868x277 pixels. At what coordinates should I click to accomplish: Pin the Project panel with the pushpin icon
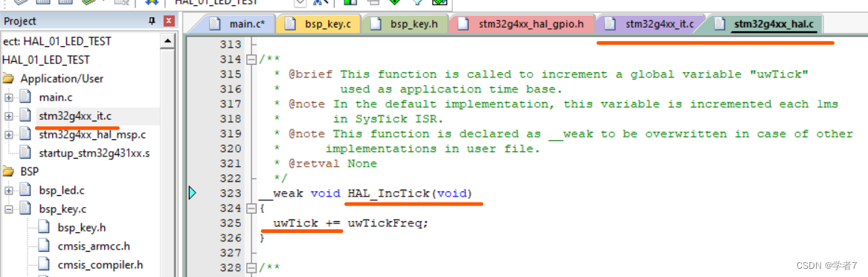tap(152, 21)
